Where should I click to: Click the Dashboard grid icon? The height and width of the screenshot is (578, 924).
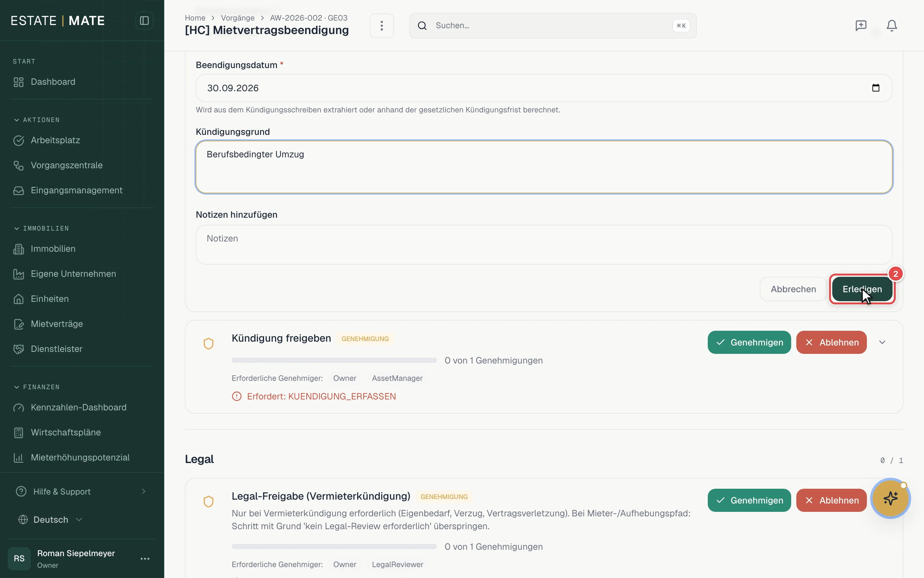(x=18, y=82)
